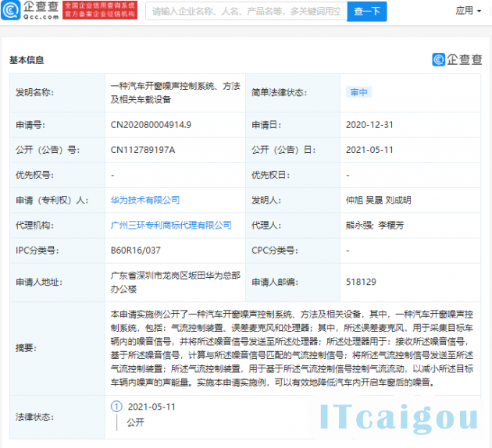Click inventor names 仲旭 吴晟 刘成明
This screenshot has width=492, height=448.
pyautogui.click(x=379, y=200)
